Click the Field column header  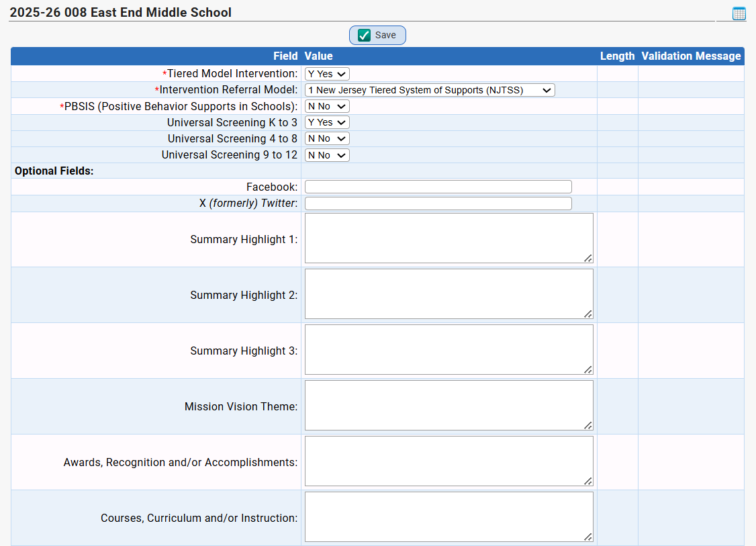pyautogui.click(x=285, y=56)
